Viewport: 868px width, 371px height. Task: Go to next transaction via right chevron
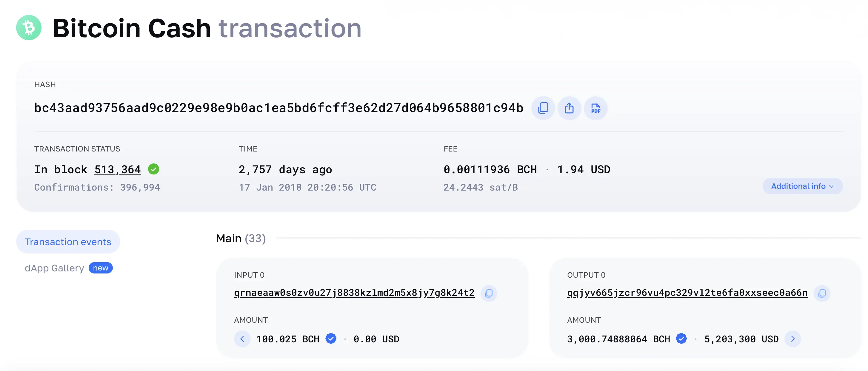[793, 339]
